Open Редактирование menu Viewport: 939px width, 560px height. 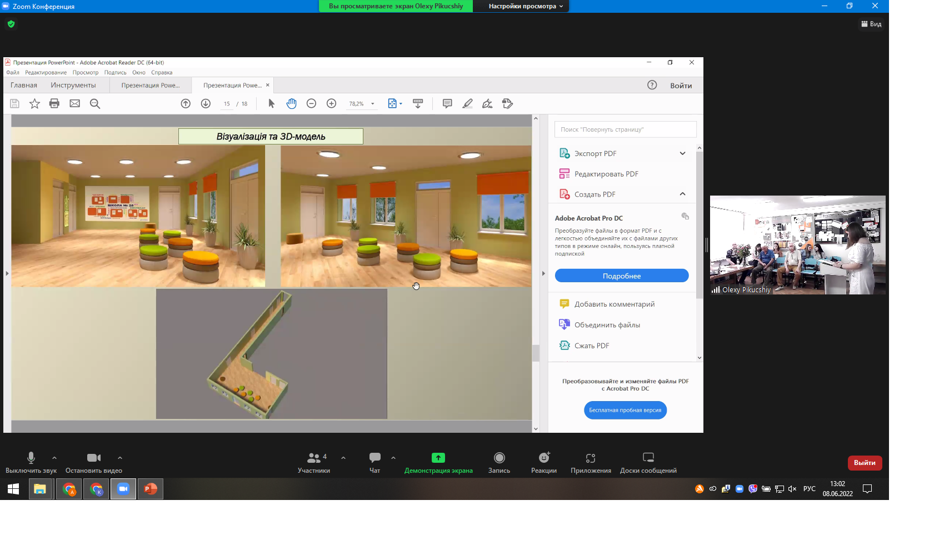pyautogui.click(x=46, y=72)
